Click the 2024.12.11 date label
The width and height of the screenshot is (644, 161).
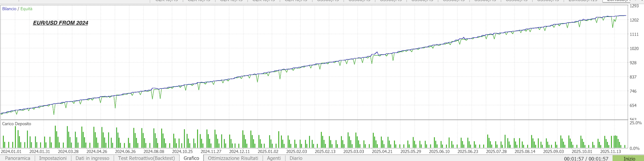click(x=239, y=152)
